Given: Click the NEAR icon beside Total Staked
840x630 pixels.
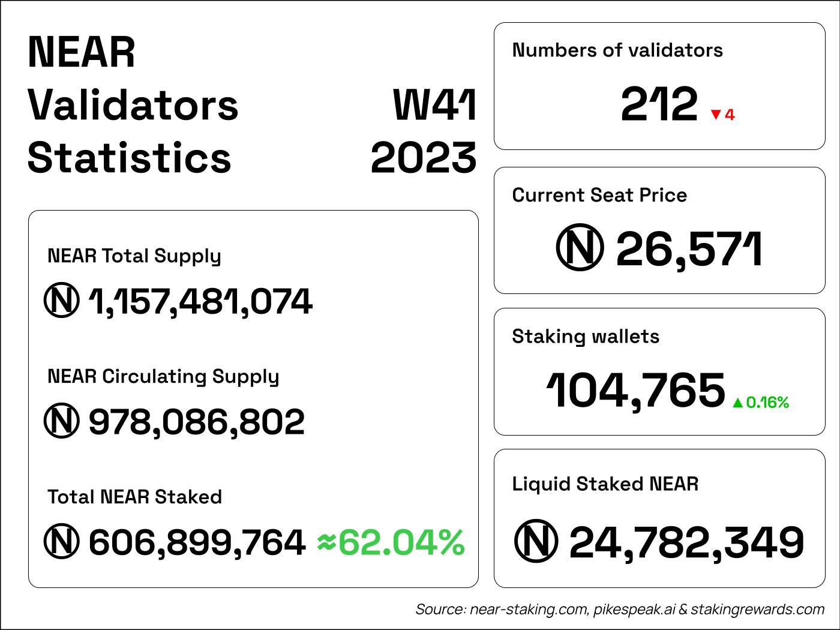Looking at the screenshot, I should click(x=61, y=542).
